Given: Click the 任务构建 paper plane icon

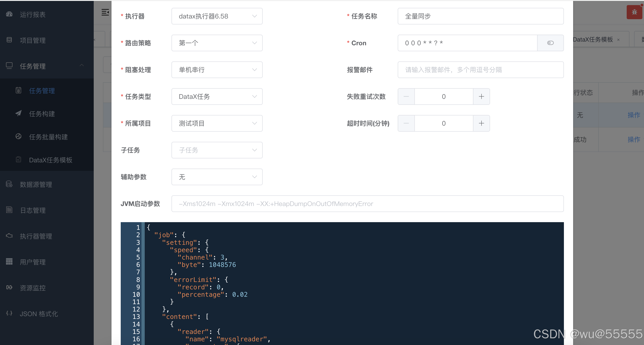Looking at the screenshot, I should (x=18, y=114).
